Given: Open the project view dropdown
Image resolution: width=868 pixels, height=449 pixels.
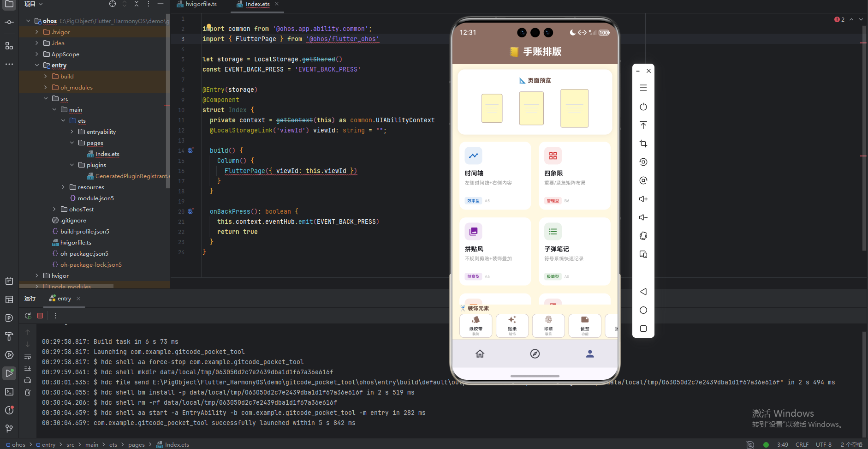Looking at the screenshot, I should pos(33,4).
